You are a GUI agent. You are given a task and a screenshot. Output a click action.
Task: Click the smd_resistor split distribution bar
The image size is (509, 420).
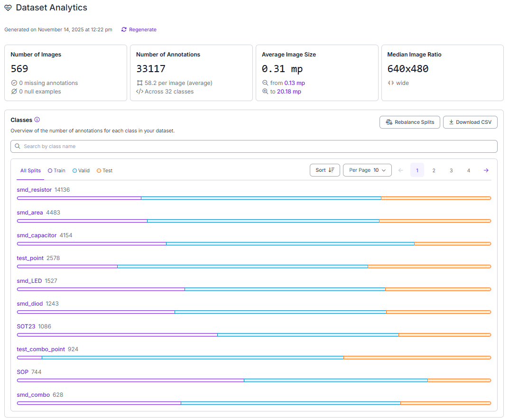pyautogui.click(x=254, y=198)
